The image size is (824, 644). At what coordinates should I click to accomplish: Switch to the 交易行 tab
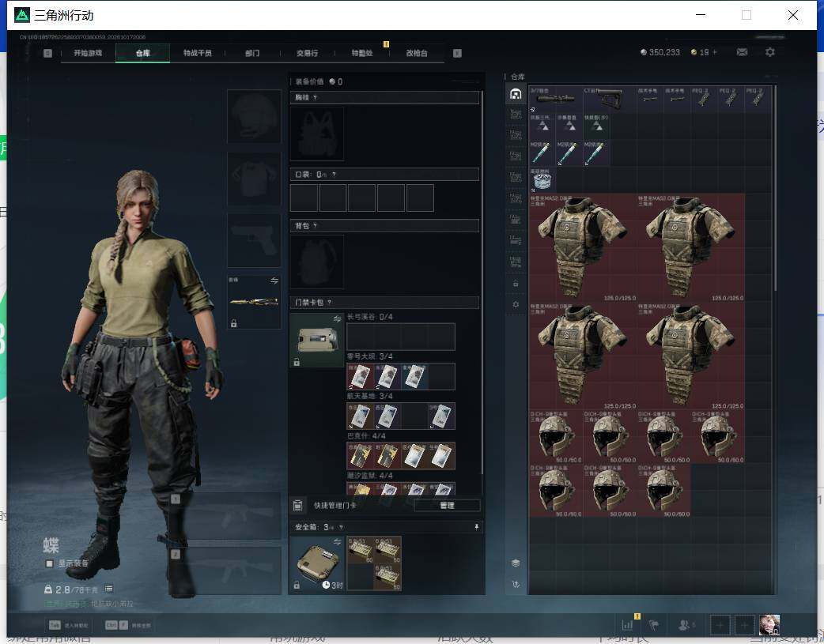(x=307, y=53)
